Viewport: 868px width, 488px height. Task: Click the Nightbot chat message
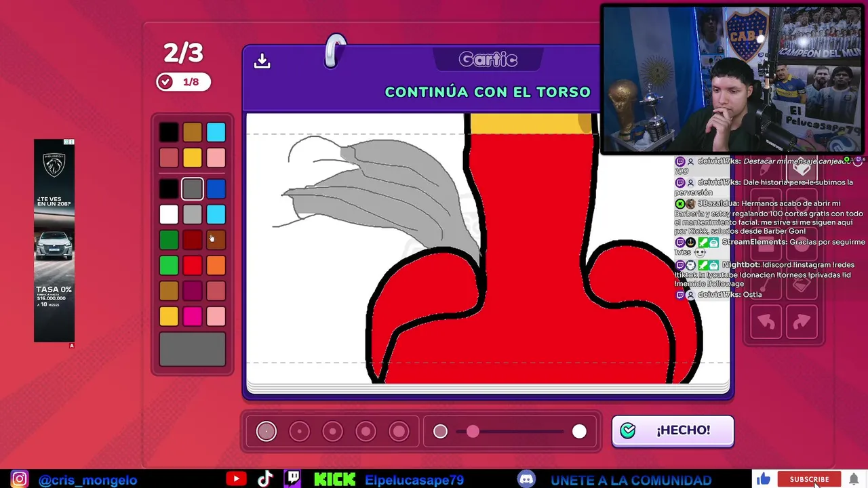pos(765,274)
